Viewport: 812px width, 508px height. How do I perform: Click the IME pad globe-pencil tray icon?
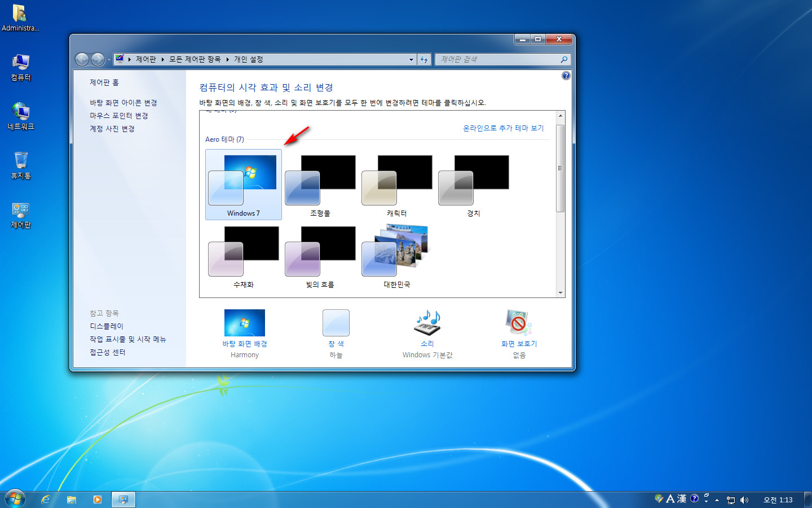[659, 498]
